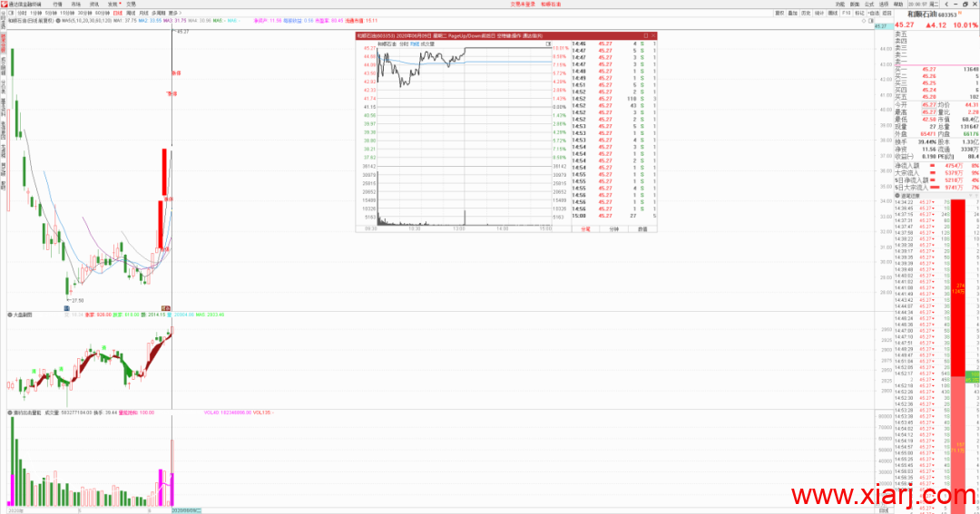This screenshot has width=980, height=514.
Task: Click the 买一 bid price row
Action: click(x=936, y=69)
